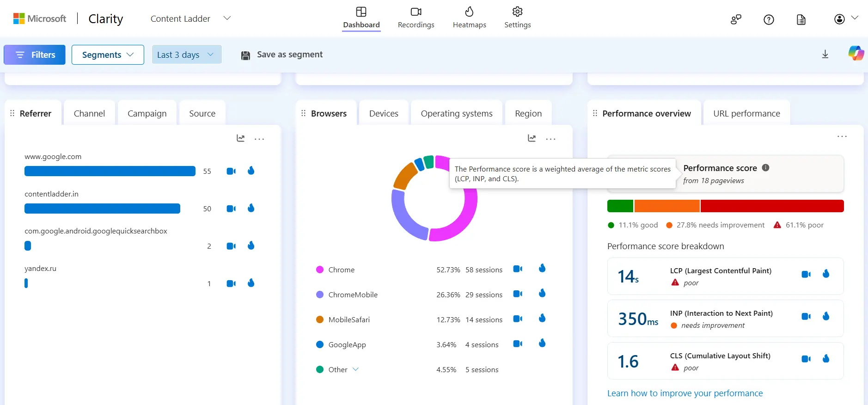Switch to the Heatmaps tab
868x405 pixels.
click(469, 18)
